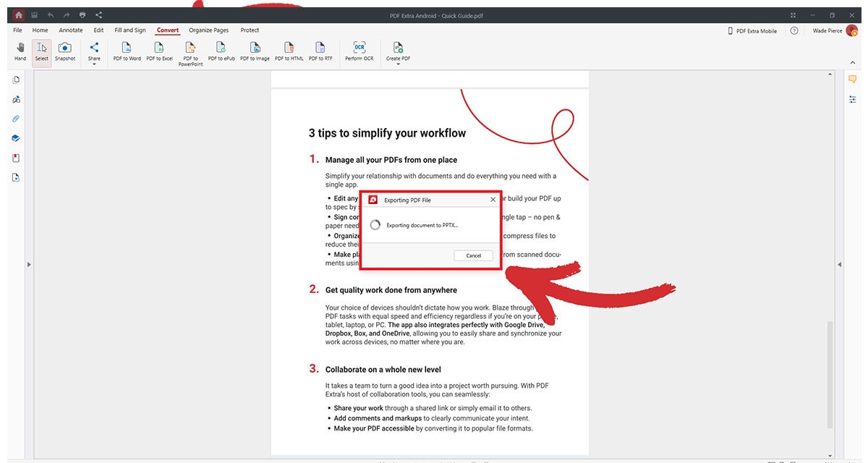868x463 pixels.
Task: Open the layers sidebar panel
Action: tap(16, 138)
